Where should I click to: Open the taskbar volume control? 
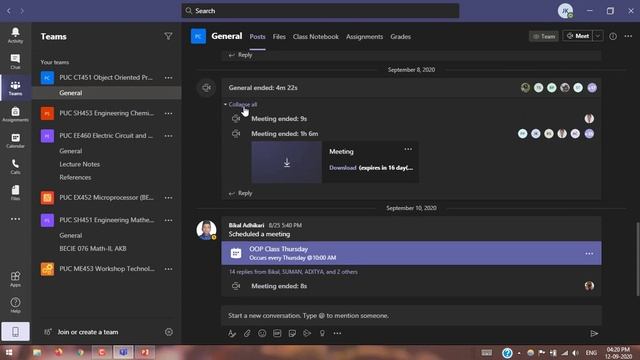tap(576, 353)
